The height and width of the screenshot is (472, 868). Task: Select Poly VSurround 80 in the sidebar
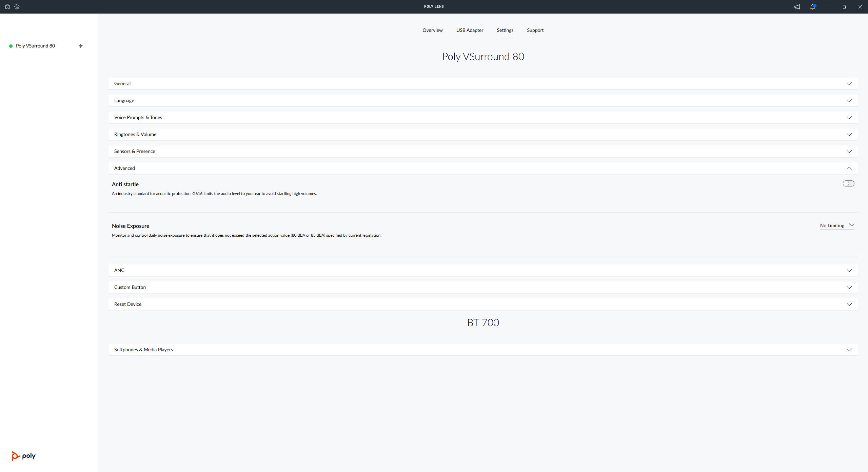35,46
